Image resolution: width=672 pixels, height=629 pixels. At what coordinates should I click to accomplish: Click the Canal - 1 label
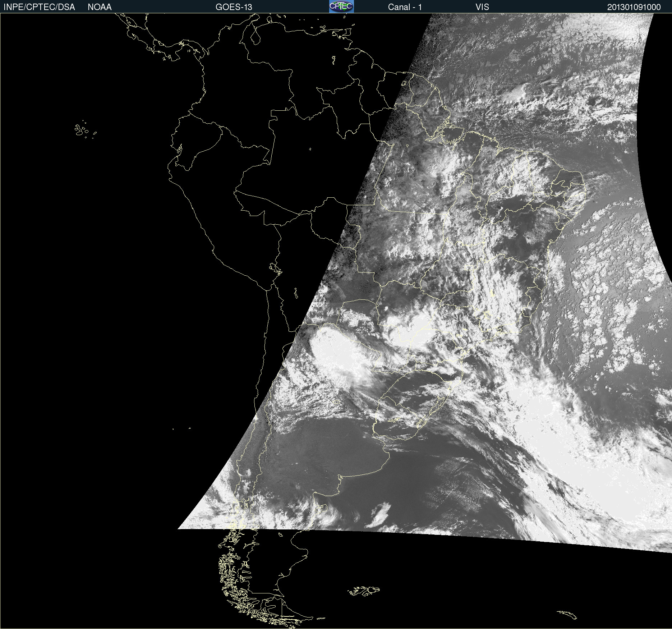click(405, 7)
